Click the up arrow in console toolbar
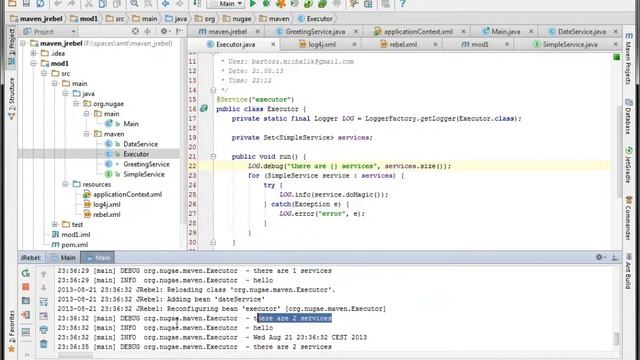This screenshot has width=640, height=360. 44,274
